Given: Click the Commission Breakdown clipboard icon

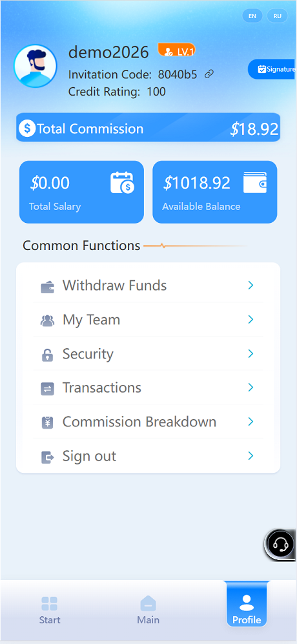Looking at the screenshot, I should [x=47, y=422].
